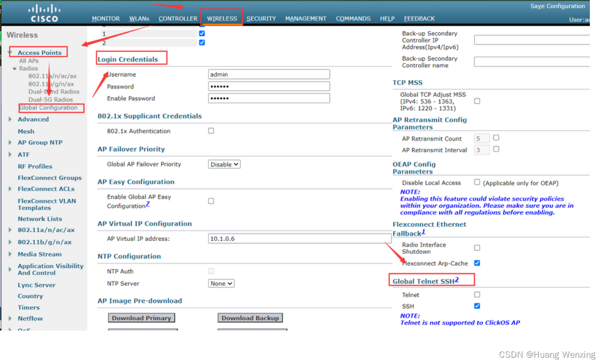Open footnote 7 beside AP Easy Configuration
The height and width of the screenshot is (364, 603).
pos(148,204)
